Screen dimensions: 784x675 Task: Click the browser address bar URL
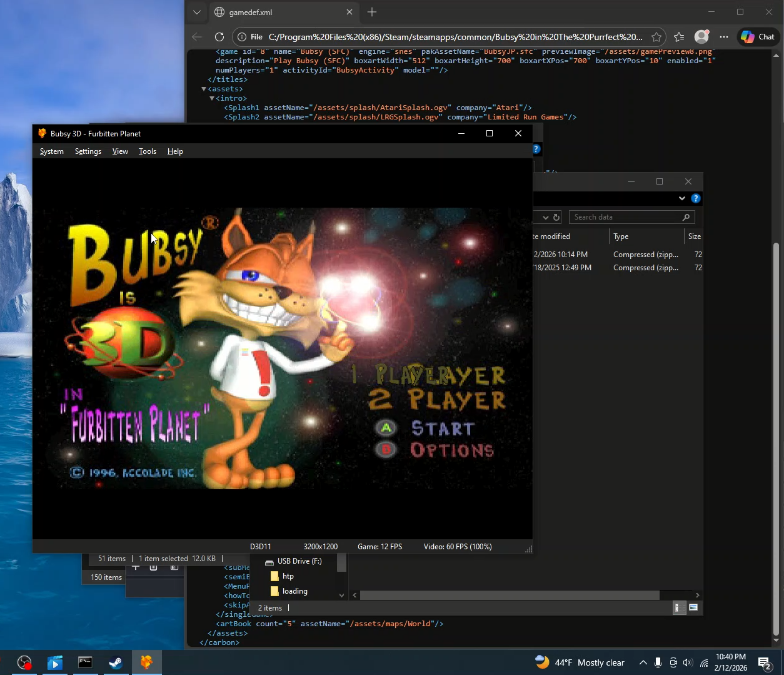click(455, 37)
